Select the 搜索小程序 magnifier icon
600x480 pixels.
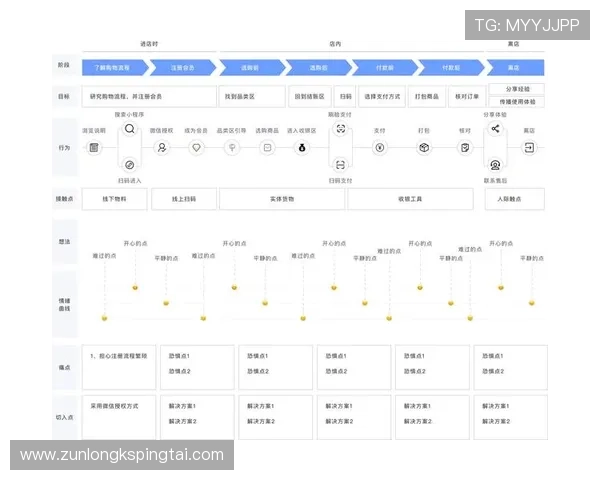click(130, 129)
